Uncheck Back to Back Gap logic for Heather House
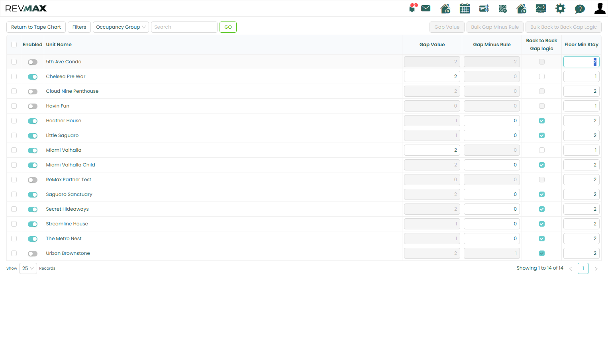This screenshot has height=364, width=608. pos(542,121)
